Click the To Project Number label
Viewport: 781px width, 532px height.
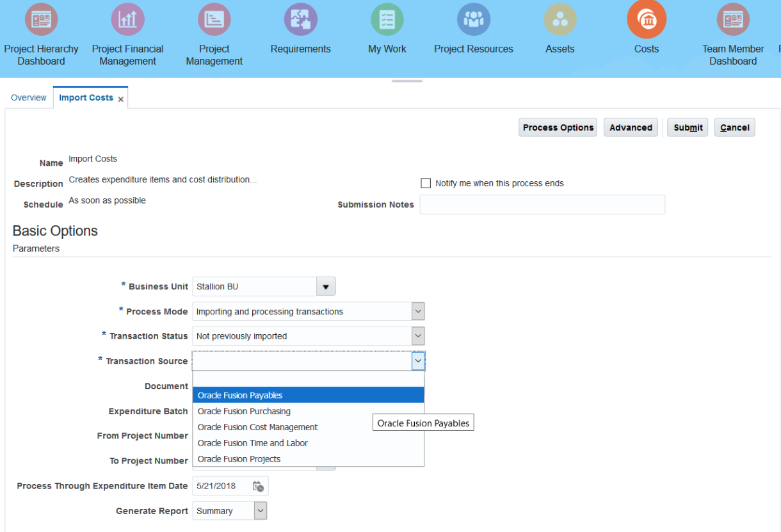click(x=149, y=461)
